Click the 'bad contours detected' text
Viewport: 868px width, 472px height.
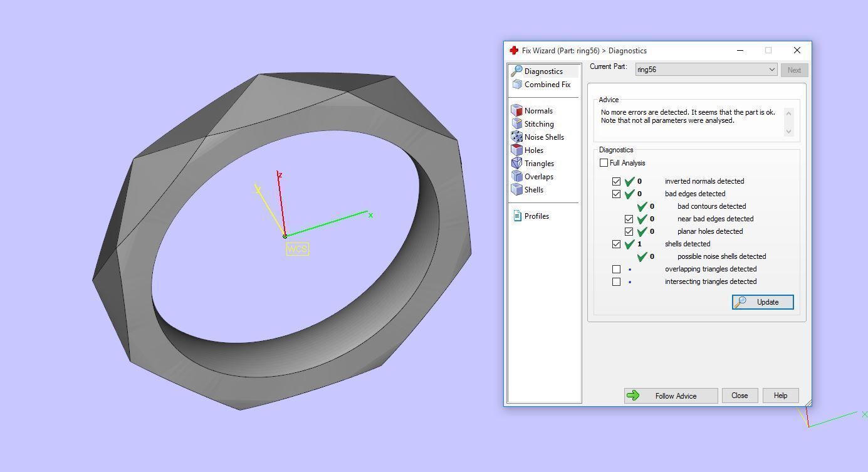click(x=711, y=206)
